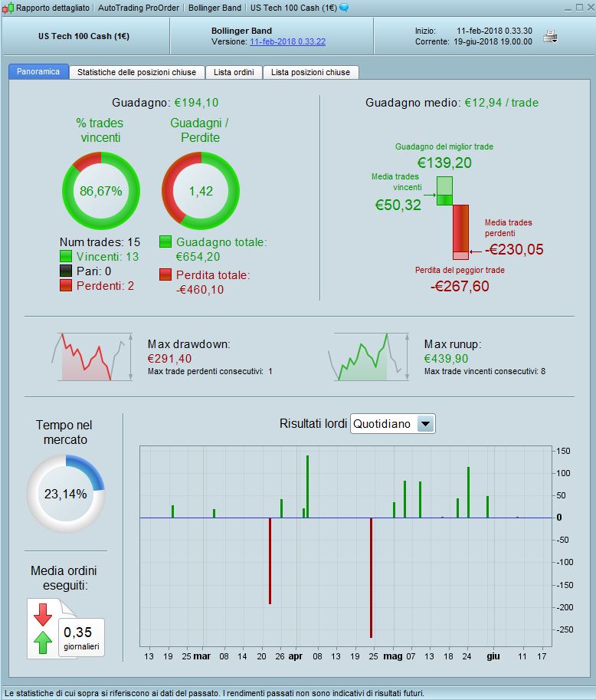The image size is (596, 700).
Task: Click the Bollinger Band strategy name in header
Action: 241,31
